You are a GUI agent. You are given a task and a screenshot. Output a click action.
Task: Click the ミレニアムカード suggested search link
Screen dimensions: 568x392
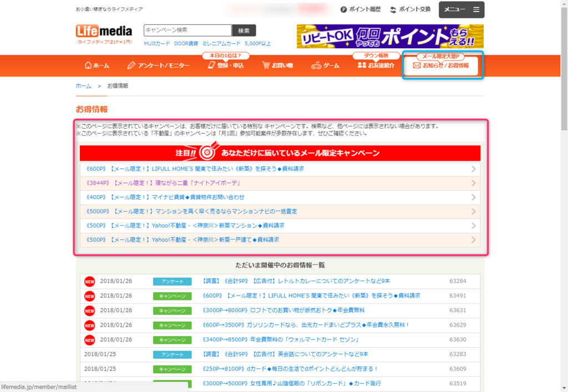[x=221, y=43]
